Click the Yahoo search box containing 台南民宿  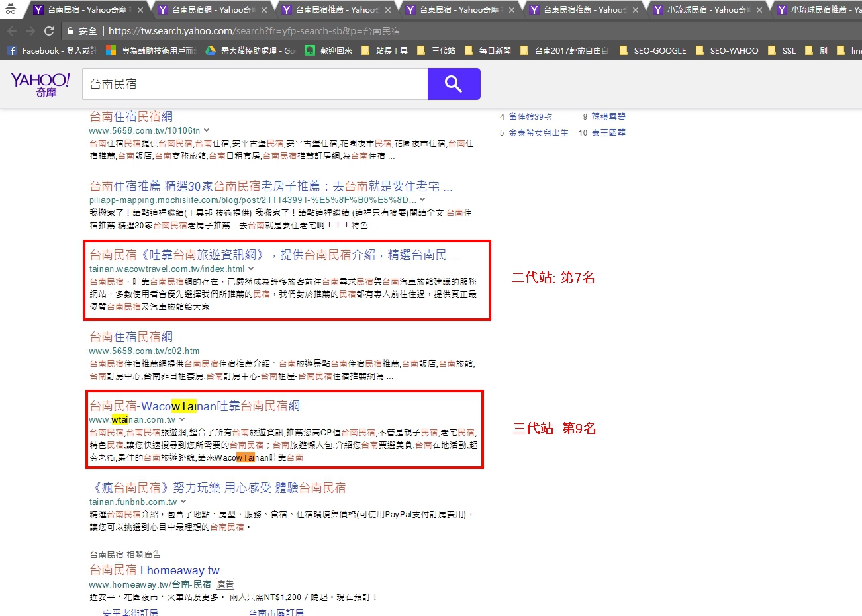click(x=255, y=84)
